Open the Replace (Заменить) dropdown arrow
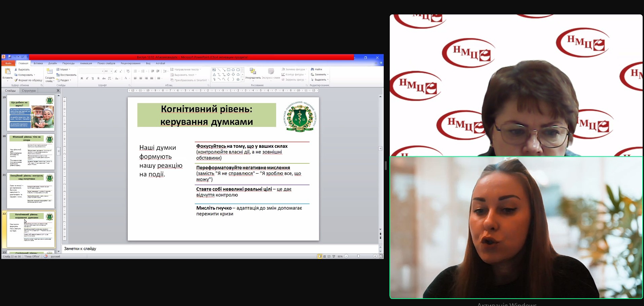 tap(328, 75)
